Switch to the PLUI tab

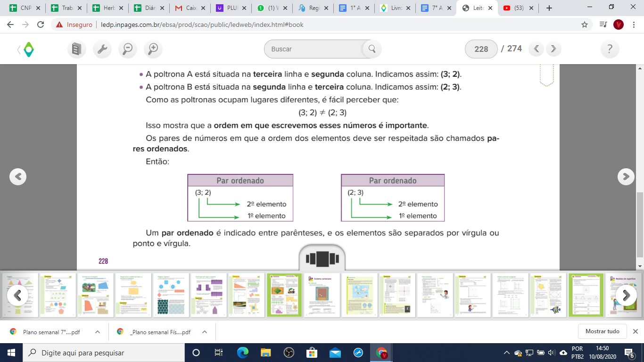click(x=231, y=8)
